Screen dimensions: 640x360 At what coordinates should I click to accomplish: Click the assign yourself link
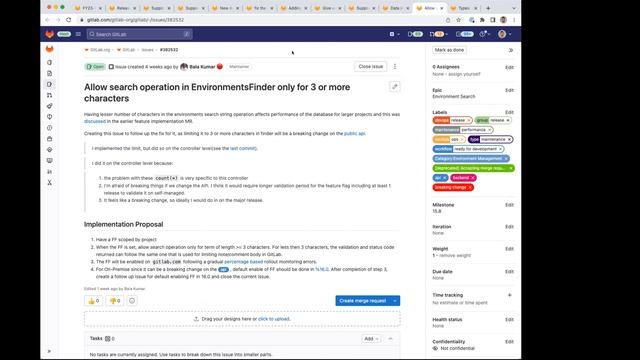(x=464, y=74)
